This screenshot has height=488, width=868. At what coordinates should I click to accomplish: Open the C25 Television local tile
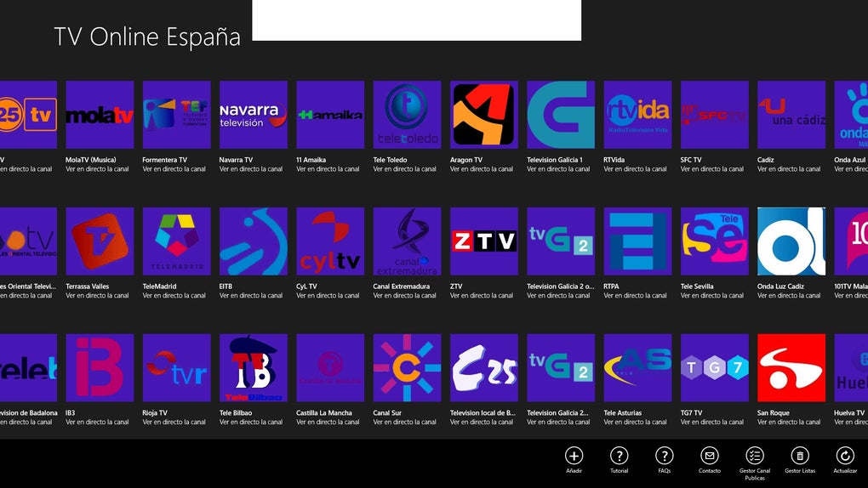click(484, 367)
